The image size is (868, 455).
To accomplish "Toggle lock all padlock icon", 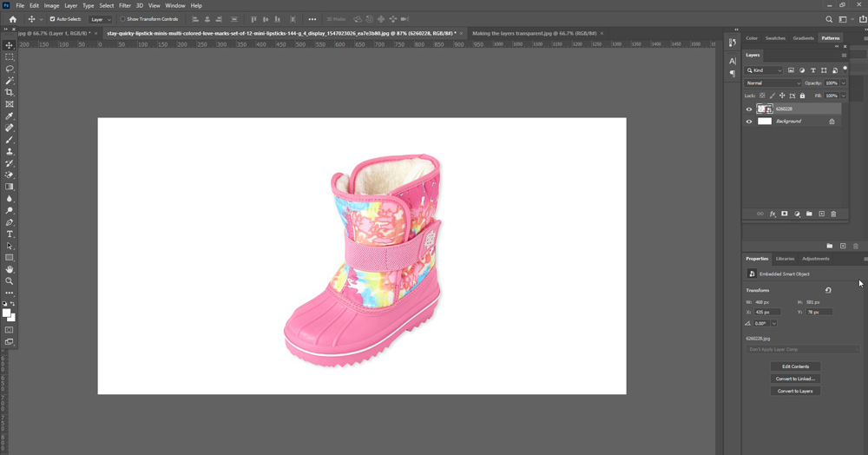I will pos(802,96).
